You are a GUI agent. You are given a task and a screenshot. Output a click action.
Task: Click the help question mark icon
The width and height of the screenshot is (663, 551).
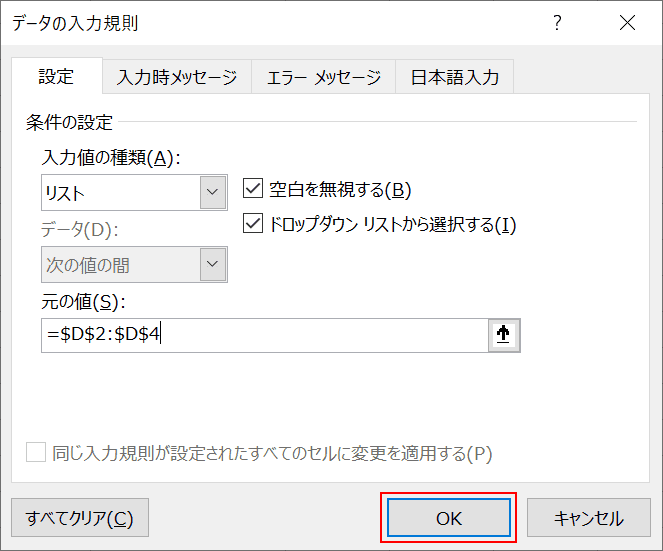point(557,22)
